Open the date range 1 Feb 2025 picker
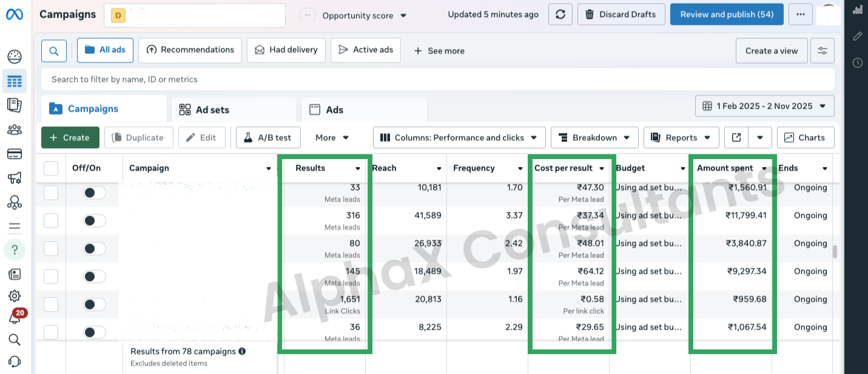The image size is (868, 374). coord(764,106)
